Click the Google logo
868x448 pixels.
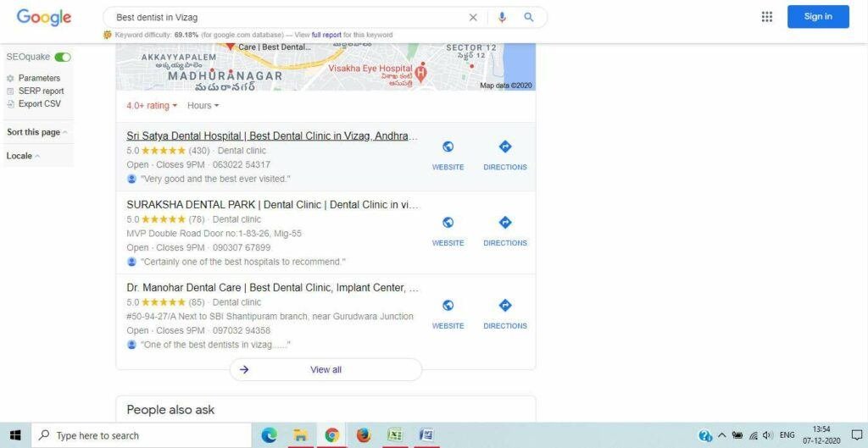tap(44, 17)
